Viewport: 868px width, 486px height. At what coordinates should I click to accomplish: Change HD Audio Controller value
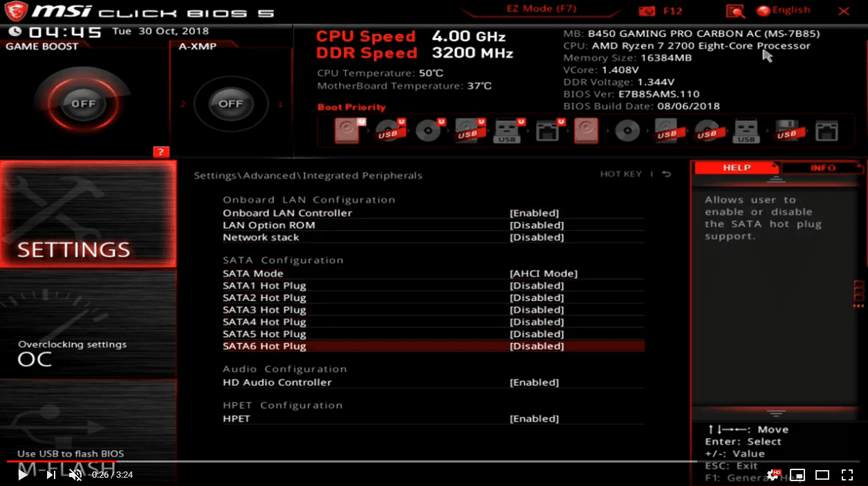[x=534, y=382]
